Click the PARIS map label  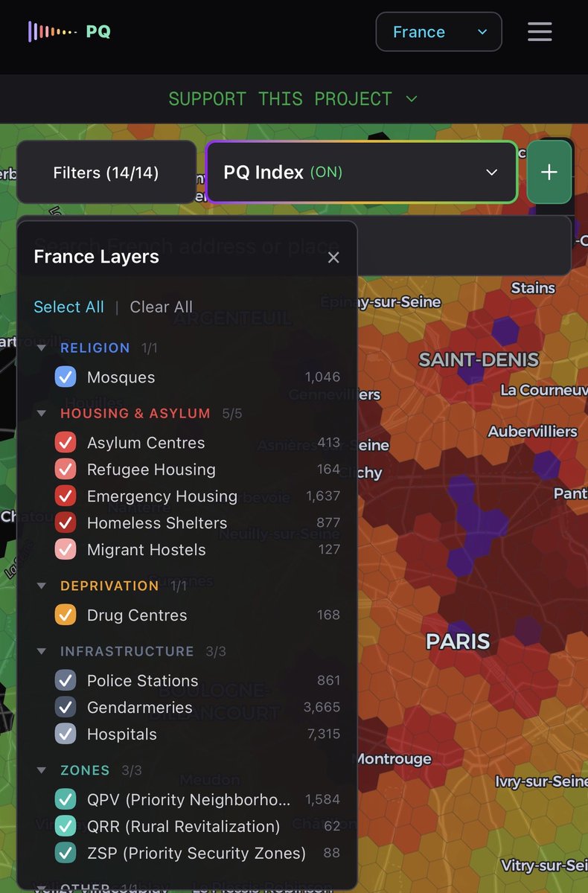tap(458, 642)
